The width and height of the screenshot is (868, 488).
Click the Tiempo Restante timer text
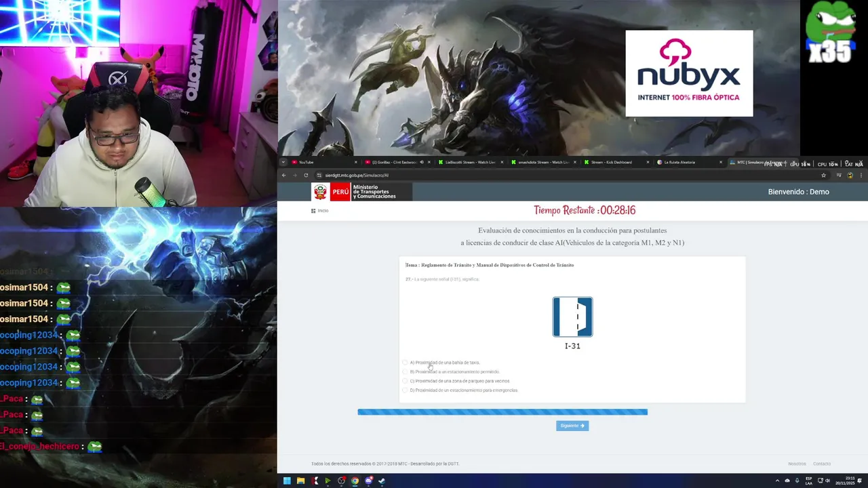coord(585,211)
